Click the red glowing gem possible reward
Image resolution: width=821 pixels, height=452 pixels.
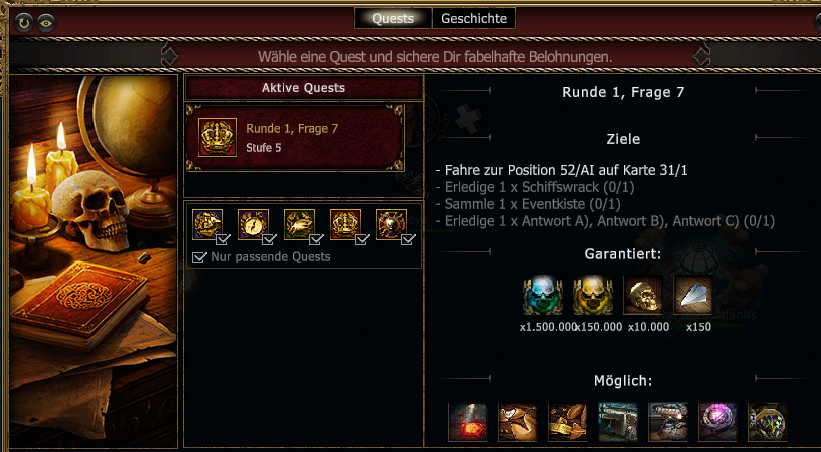click(468, 422)
